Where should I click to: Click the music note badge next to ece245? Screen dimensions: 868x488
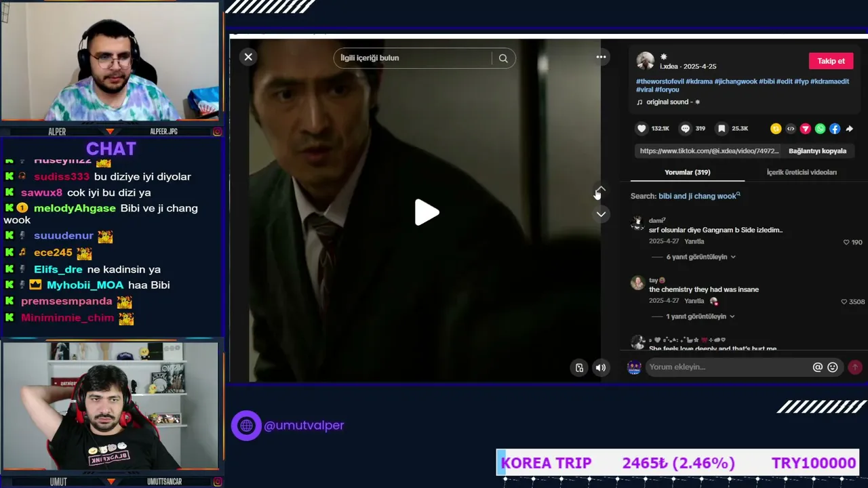pyautogui.click(x=22, y=252)
